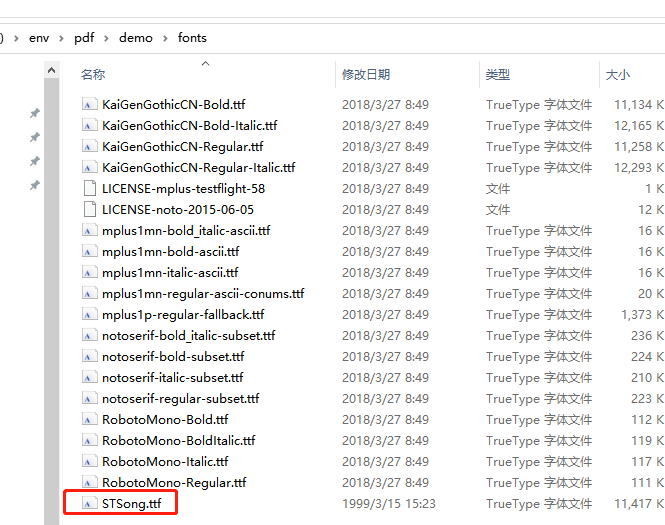Select file name mplus1mn-bold_italic-ascii.ttf

click(186, 230)
